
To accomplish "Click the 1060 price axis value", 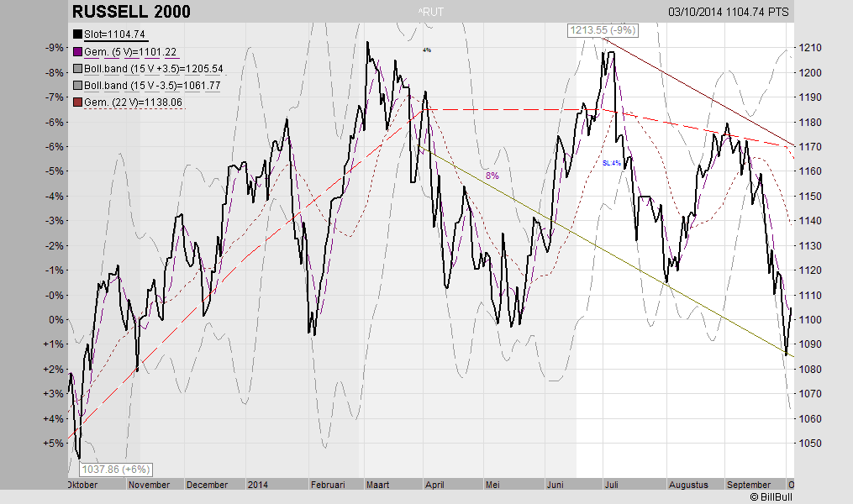I will (810, 418).
